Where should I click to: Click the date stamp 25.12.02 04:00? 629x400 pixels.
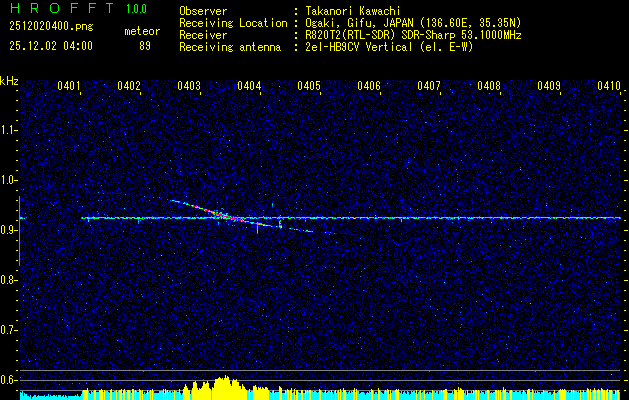pyautogui.click(x=51, y=46)
